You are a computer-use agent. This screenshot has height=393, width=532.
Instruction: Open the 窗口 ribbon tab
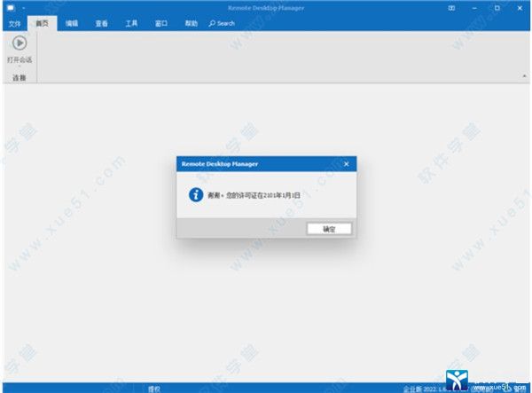tap(161, 24)
